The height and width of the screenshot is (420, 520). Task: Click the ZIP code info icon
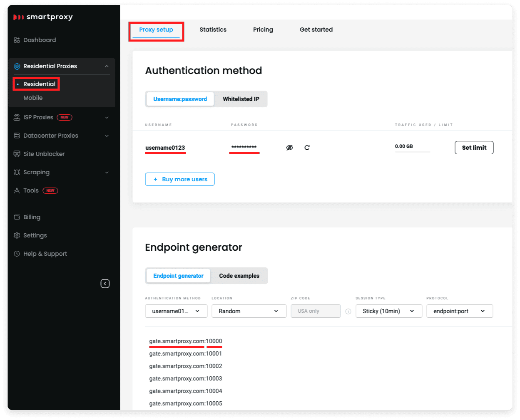348,311
